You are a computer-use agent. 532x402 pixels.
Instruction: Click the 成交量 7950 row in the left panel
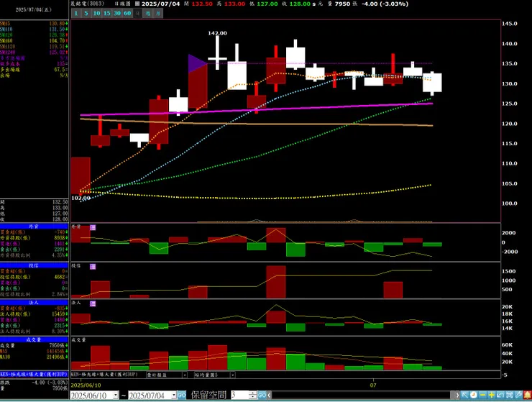click(34, 345)
